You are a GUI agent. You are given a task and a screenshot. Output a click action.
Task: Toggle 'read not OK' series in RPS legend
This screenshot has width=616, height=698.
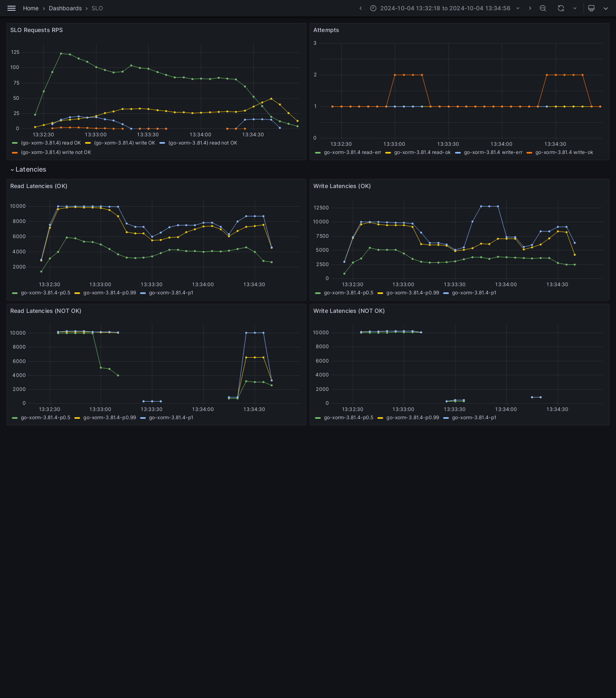(203, 143)
